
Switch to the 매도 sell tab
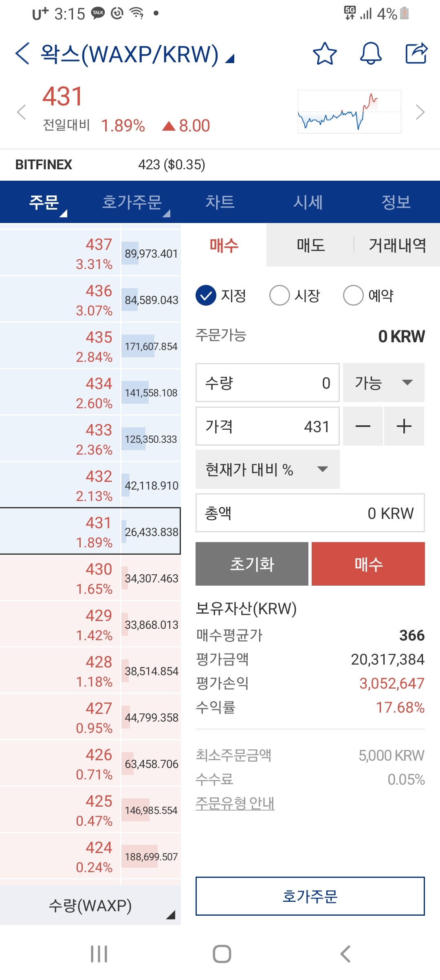pos(311,245)
